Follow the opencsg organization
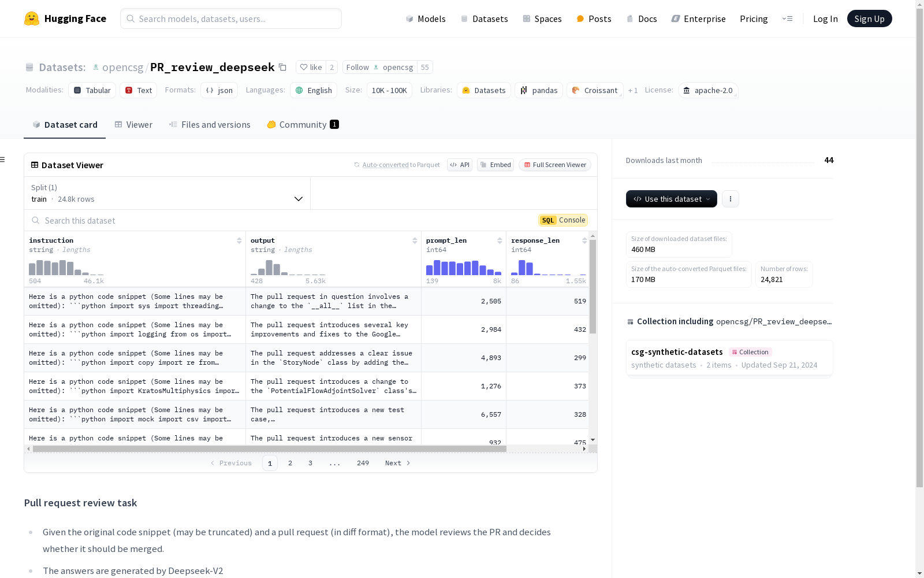The image size is (924, 578). [x=380, y=67]
